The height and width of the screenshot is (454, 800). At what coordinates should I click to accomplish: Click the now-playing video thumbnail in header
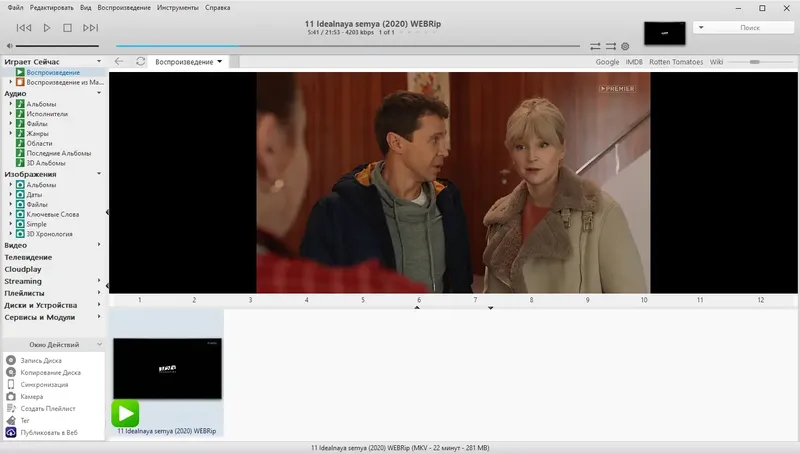coord(665,33)
